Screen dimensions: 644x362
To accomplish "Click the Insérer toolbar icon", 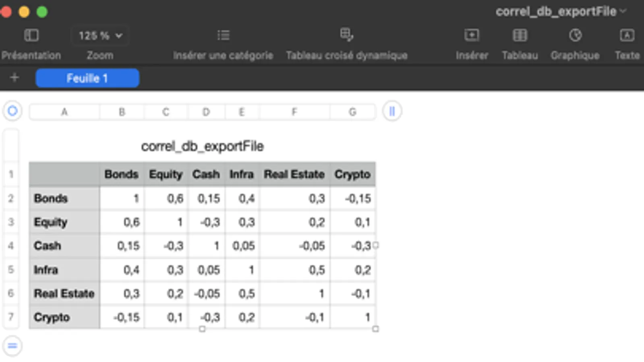I will 472,35.
